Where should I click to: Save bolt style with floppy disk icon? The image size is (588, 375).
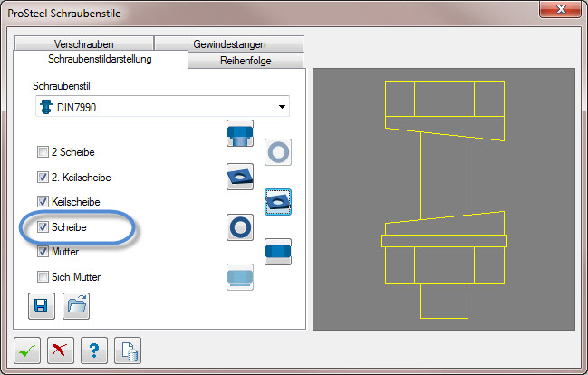pyautogui.click(x=42, y=306)
